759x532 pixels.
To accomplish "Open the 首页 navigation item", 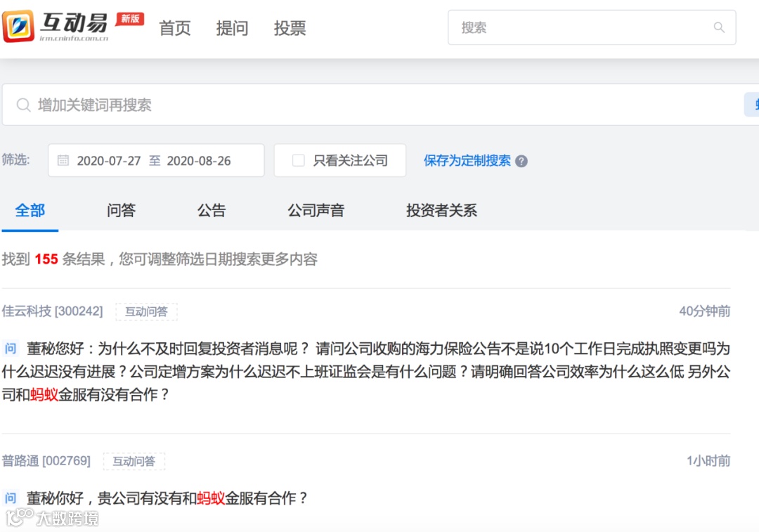I will (x=175, y=28).
